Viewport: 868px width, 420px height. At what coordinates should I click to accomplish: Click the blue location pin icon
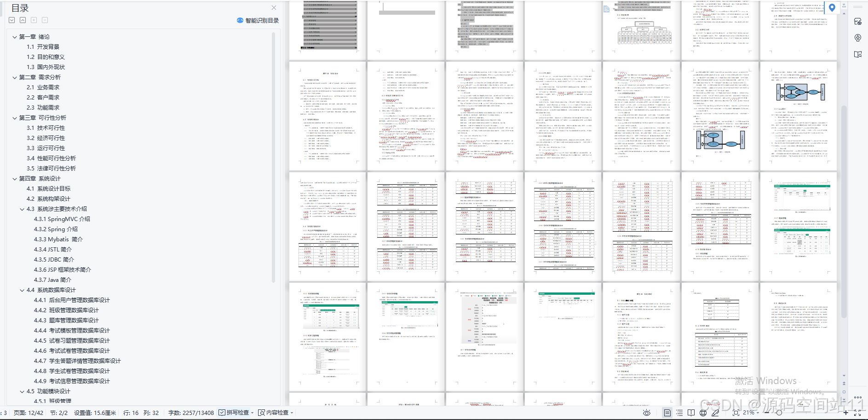[x=832, y=7]
